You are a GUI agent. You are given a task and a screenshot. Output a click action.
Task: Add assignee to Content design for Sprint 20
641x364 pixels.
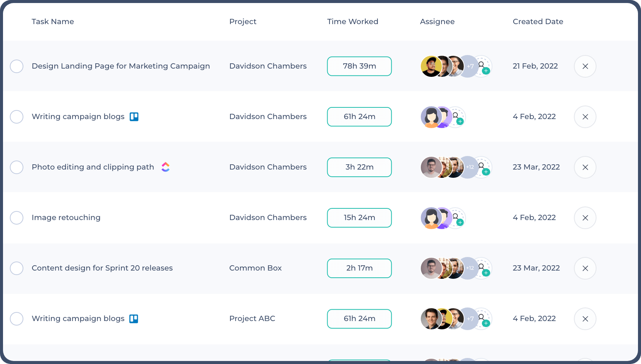coord(486,273)
